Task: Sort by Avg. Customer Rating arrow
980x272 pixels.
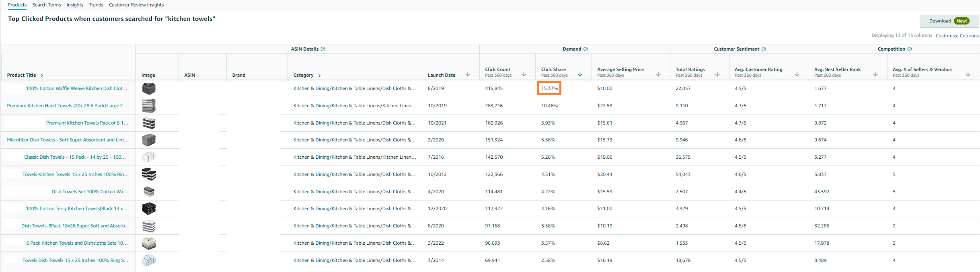Action: point(797,74)
